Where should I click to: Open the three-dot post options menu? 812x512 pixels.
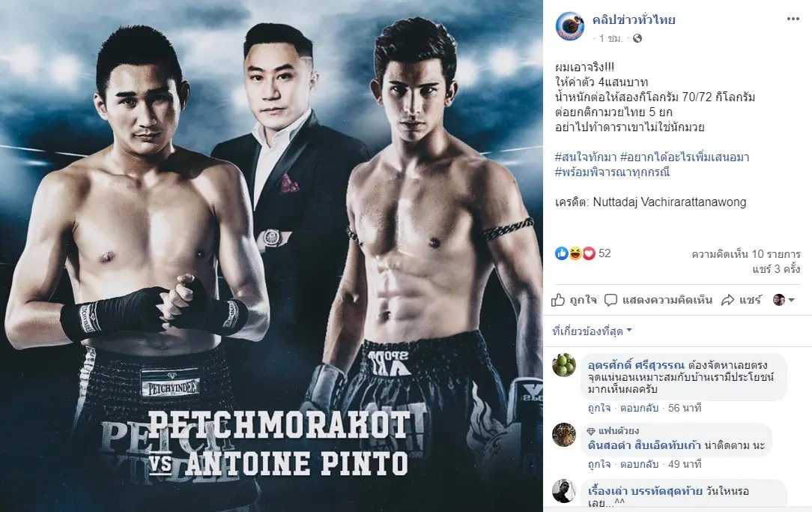pos(793,19)
